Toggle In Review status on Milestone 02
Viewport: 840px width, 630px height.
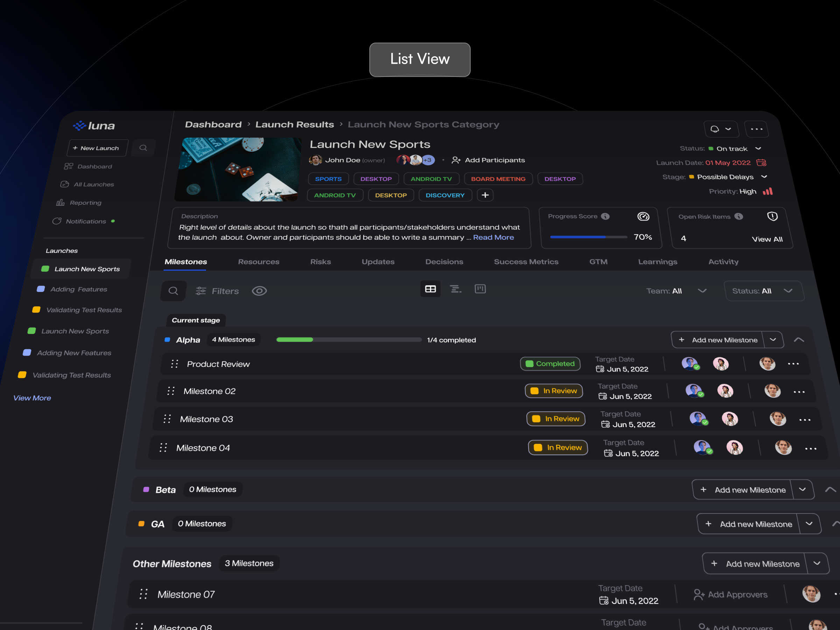[x=554, y=391]
